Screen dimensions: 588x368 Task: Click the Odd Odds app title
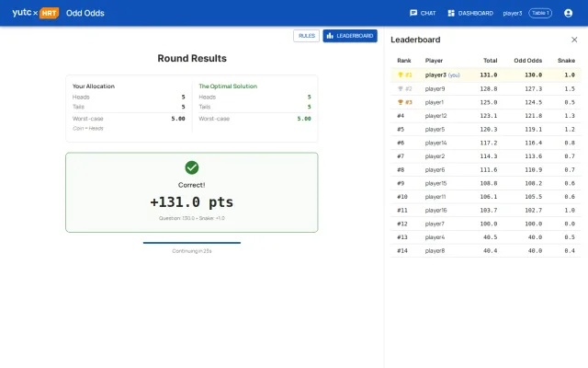coord(85,13)
